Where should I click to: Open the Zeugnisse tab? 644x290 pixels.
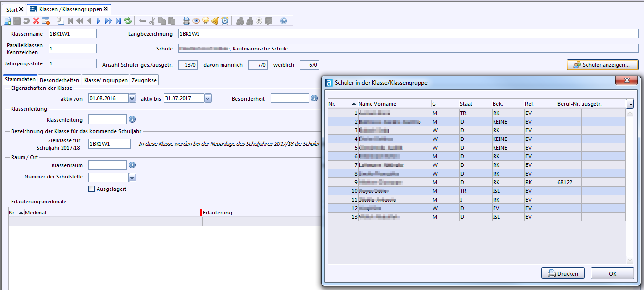(144, 80)
